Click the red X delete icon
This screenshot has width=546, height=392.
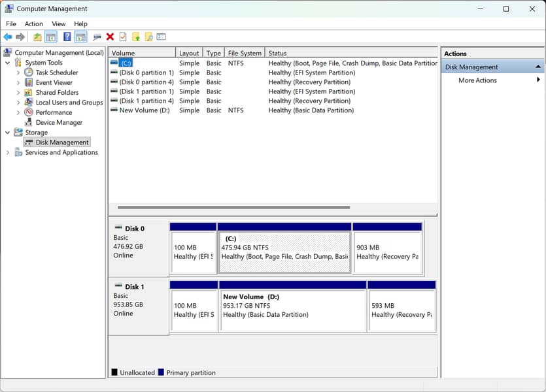[110, 37]
